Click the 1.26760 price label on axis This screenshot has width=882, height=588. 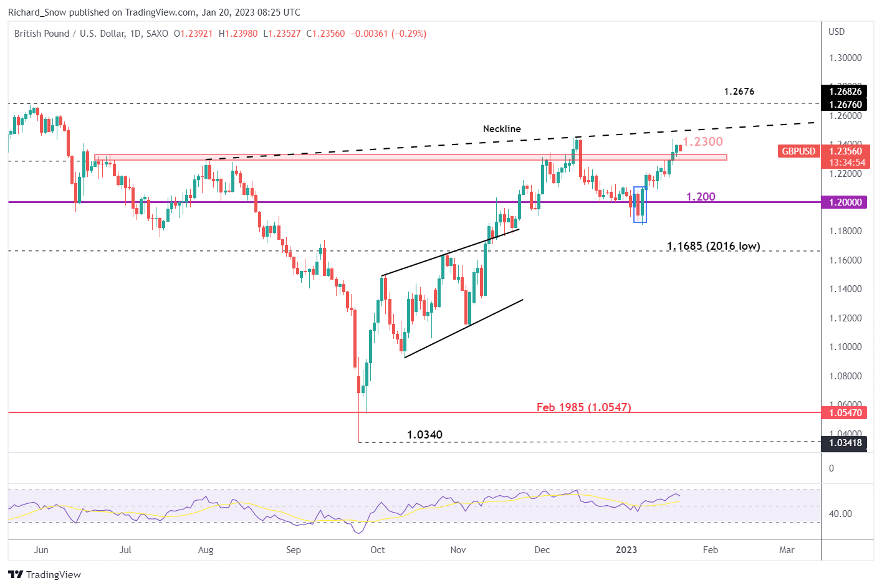(845, 105)
